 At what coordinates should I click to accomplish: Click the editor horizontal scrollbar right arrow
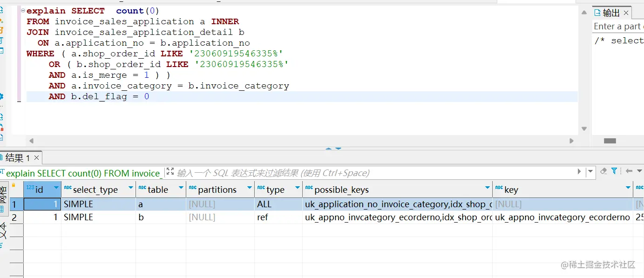point(571,141)
